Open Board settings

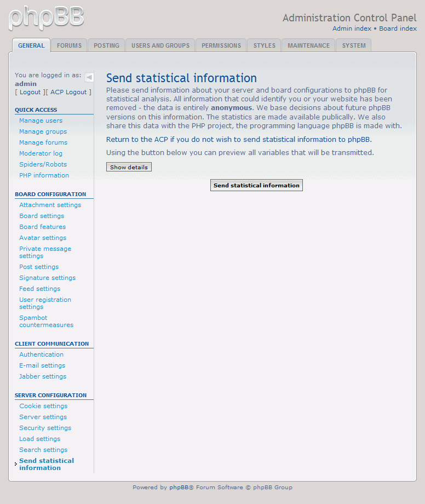(42, 216)
